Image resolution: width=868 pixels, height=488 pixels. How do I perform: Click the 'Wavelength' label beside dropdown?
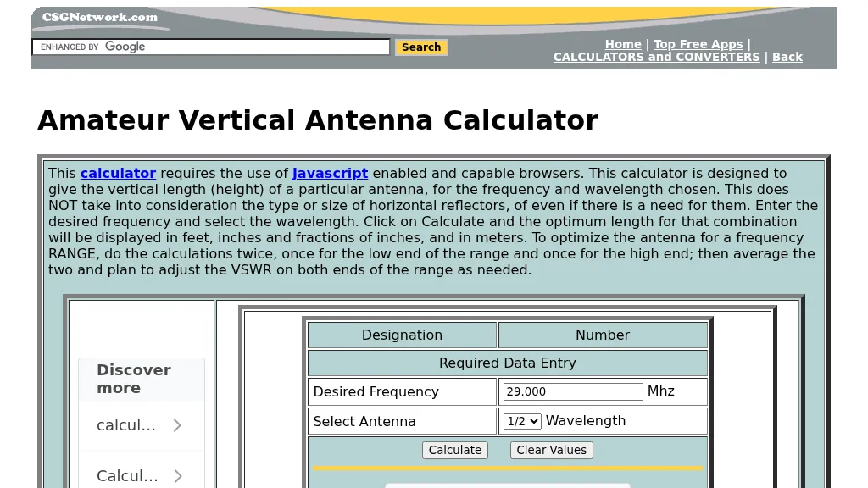(586, 420)
